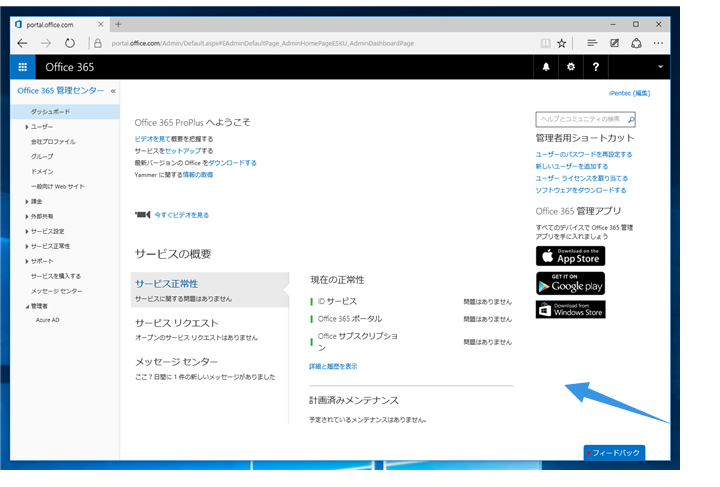Open the browser More actions menu

coord(658,43)
